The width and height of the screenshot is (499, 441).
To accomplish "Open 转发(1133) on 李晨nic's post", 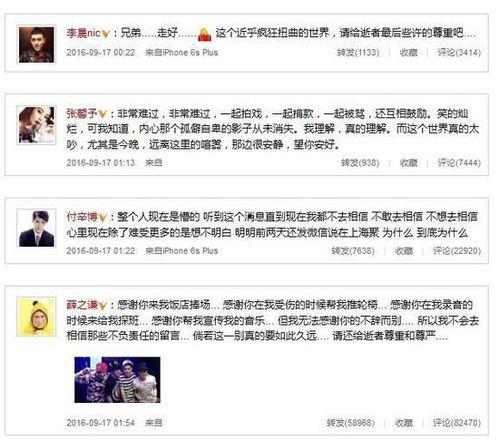I will pyautogui.click(x=358, y=53).
